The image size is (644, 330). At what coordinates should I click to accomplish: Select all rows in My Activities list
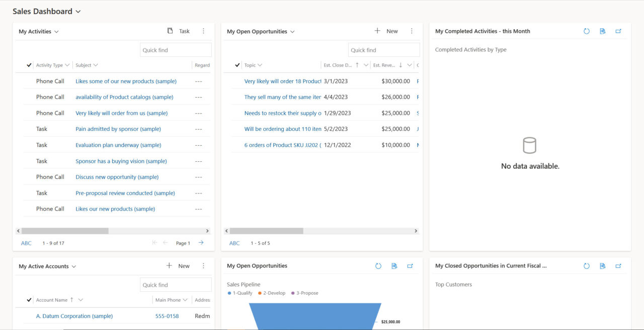(x=29, y=65)
